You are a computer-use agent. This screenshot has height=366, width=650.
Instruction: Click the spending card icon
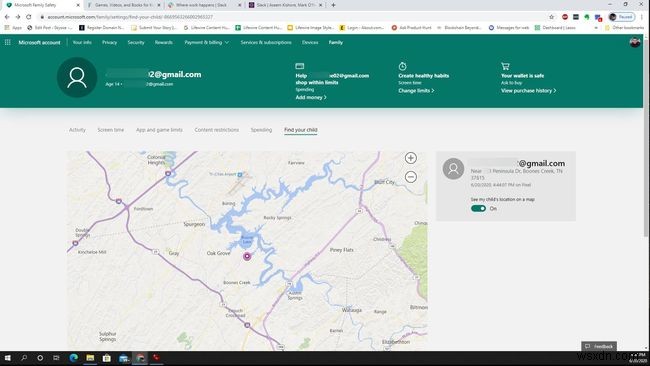[300, 66]
